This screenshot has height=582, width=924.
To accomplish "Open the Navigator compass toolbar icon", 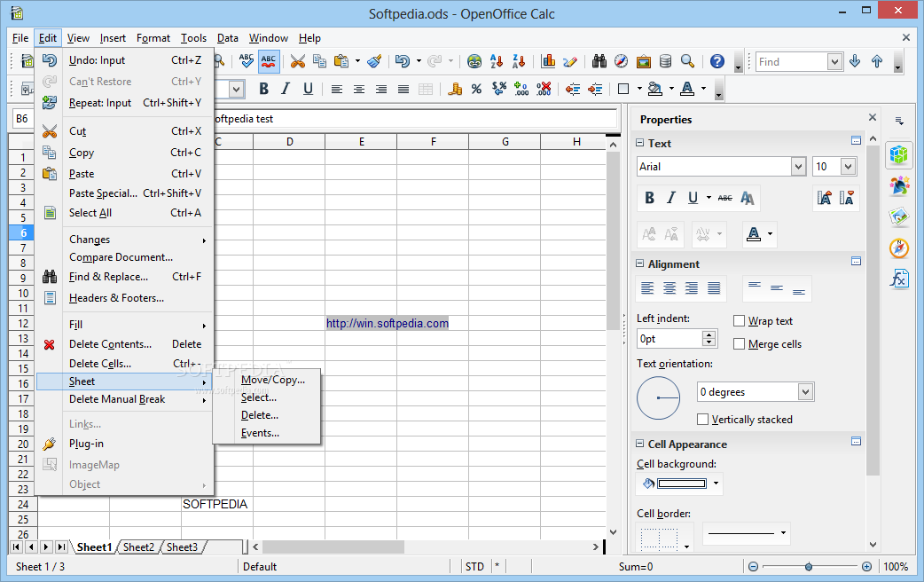I will (621, 60).
